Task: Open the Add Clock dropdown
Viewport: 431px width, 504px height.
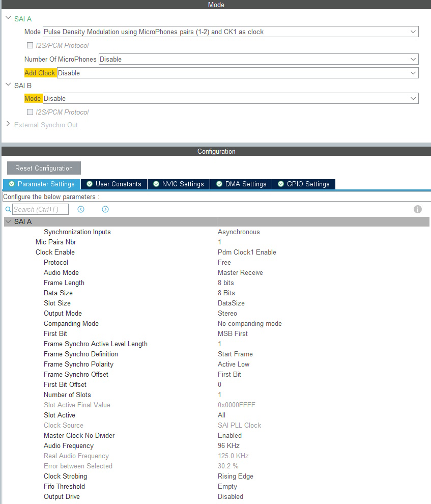Action: [413, 73]
